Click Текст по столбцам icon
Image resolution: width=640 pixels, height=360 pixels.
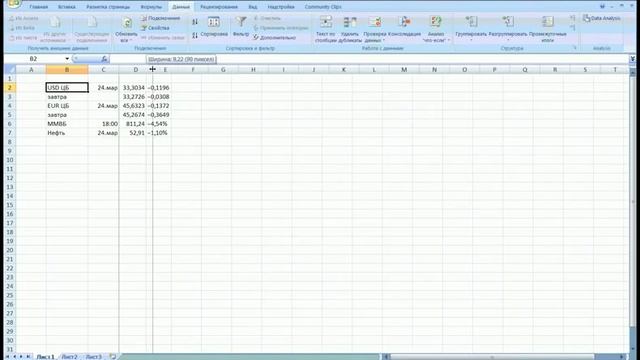[x=325, y=22]
